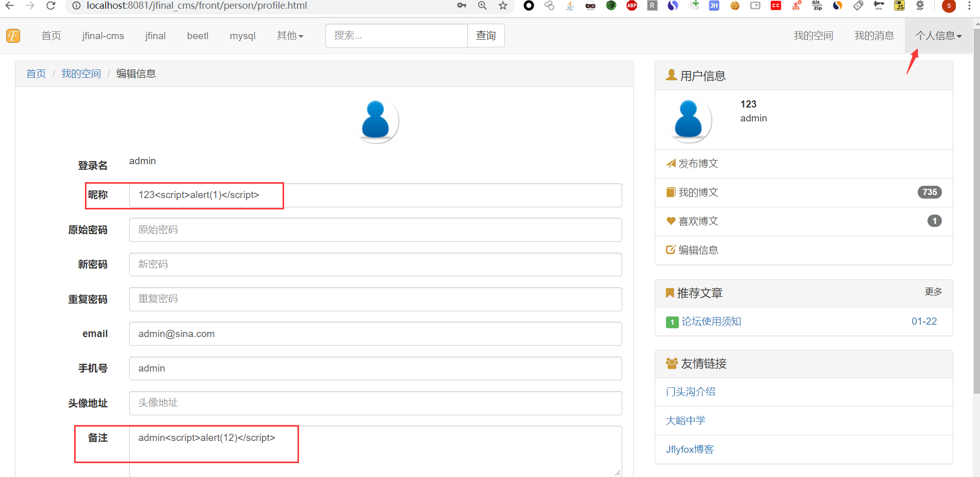Open the gray R extension icon
The height and width of the screenshot is (477, 980).
point(652,6)
